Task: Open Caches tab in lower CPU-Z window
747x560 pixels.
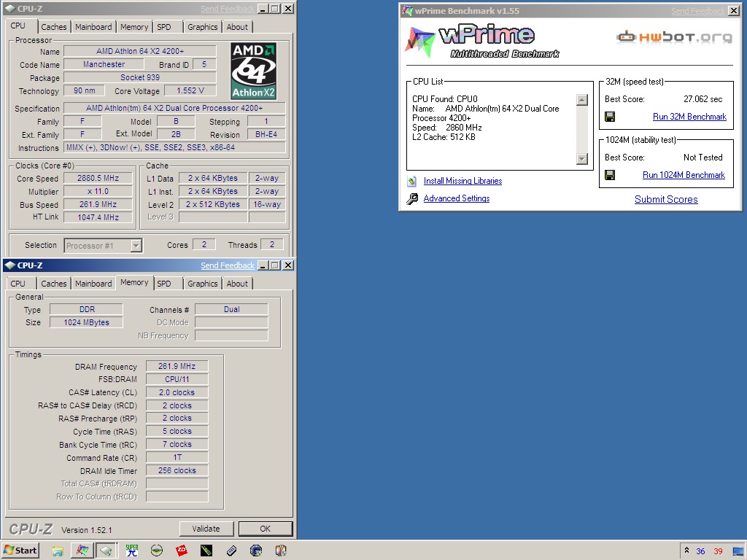Action: point(54,284)
